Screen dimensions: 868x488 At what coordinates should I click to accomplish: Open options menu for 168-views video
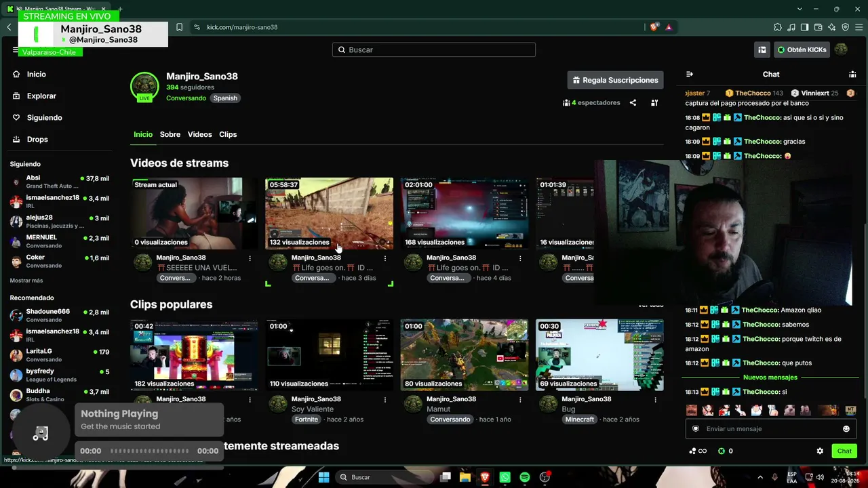520,258
